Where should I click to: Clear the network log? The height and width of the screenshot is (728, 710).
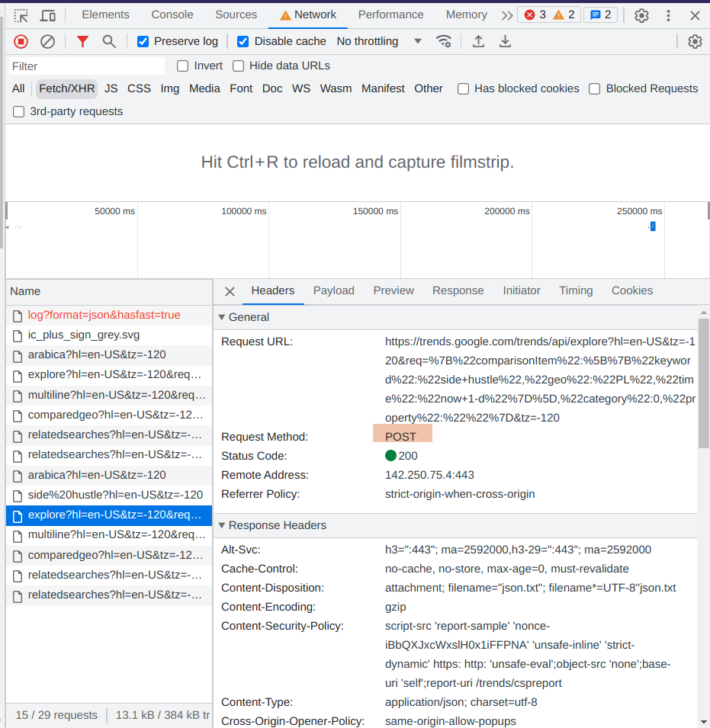(x=47, y=41)
